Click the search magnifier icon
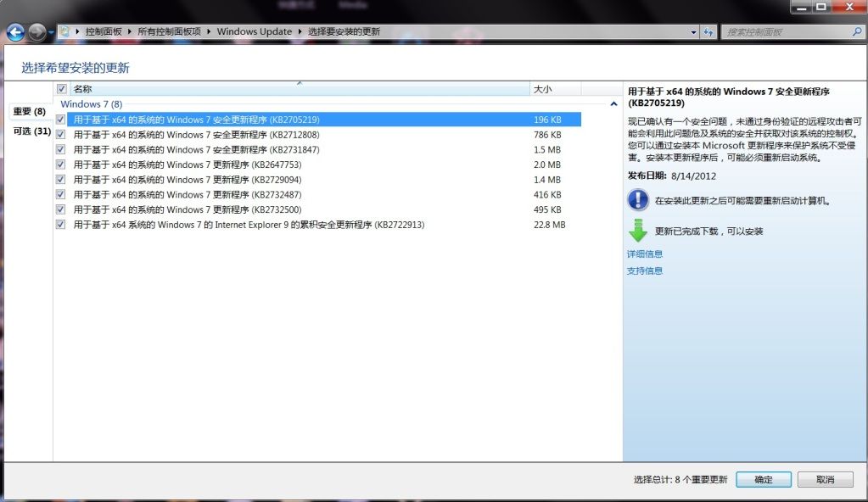This screenshot has height=502, width=868. (x=857, y=32)
